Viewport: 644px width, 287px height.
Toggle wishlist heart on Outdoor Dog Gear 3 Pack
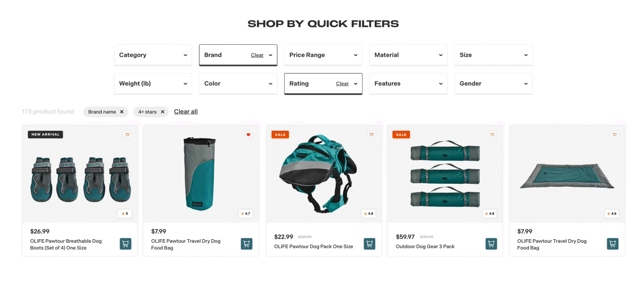492,134
